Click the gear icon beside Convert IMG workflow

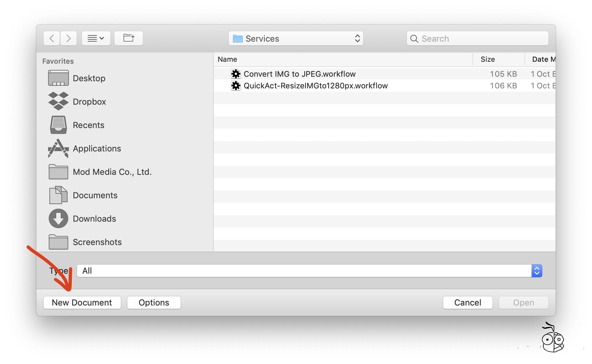pyautogui.click(x=236, y=74)
